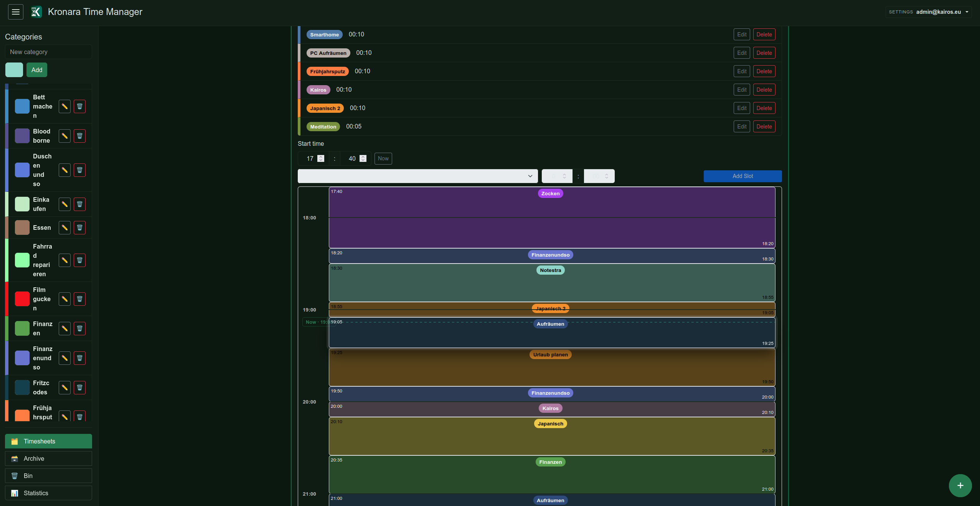Select the Kairos 20:00 time slot
This screenshot has width=980, height=506.
click(552, 409)
